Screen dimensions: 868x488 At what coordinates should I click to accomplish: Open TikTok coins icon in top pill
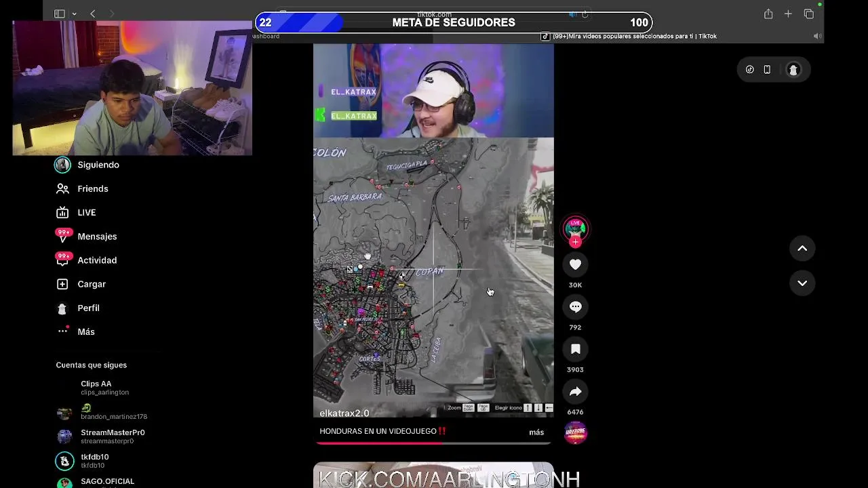point(750,69)
